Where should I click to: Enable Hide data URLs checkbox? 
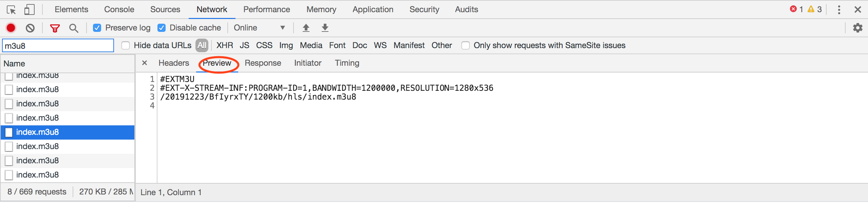coord(126,45)
